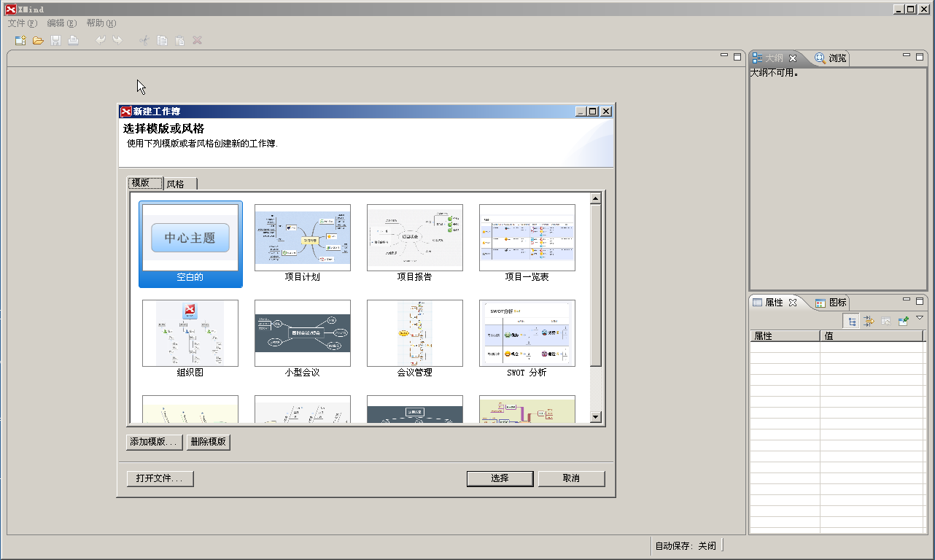Viewport: 935px width, 560px height.
Task: Click the copy toolbar icon
Action: click(162, 40)
